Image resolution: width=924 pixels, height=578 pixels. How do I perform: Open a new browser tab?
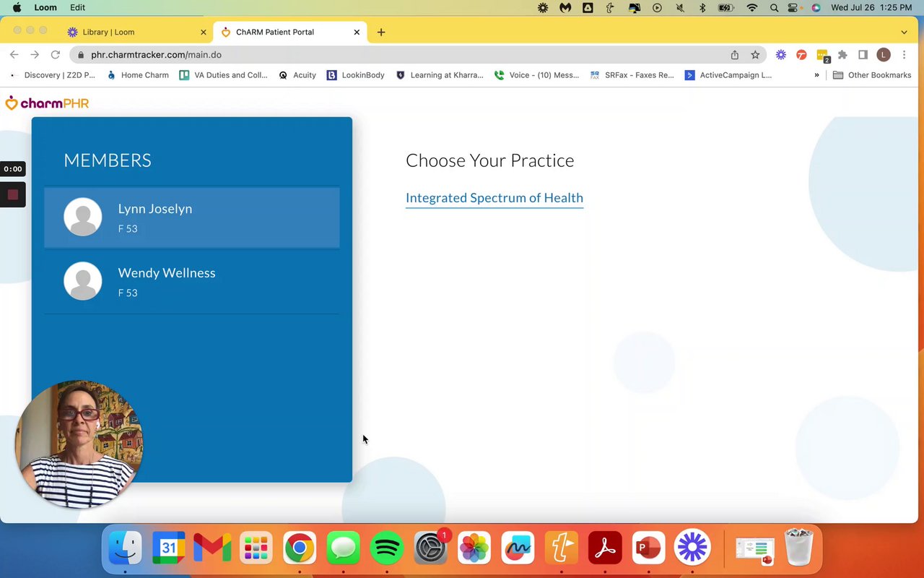[381, 32]
